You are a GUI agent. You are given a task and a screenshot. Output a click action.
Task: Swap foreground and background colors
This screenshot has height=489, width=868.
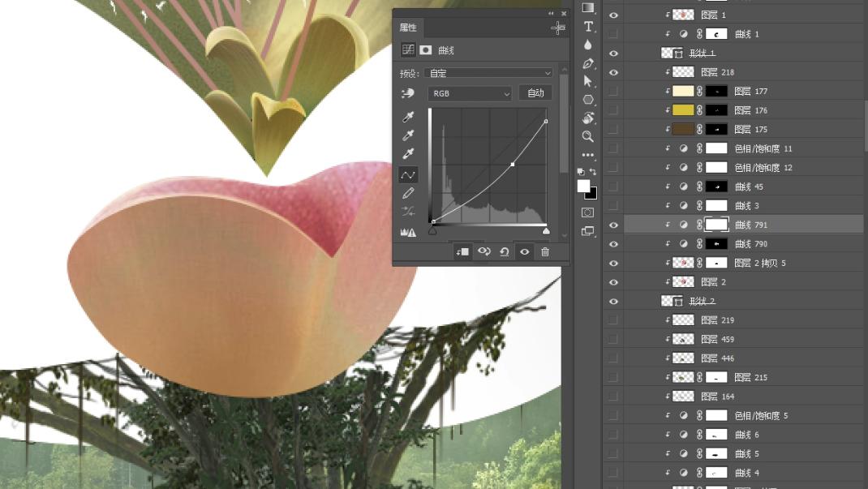[593, 171]
